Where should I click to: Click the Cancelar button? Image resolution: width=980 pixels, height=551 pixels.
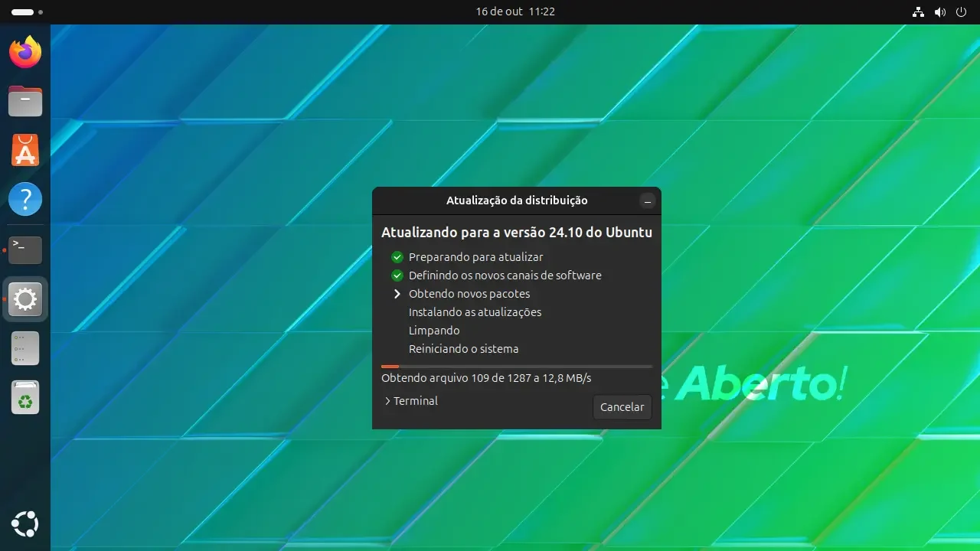pos(622,407)
